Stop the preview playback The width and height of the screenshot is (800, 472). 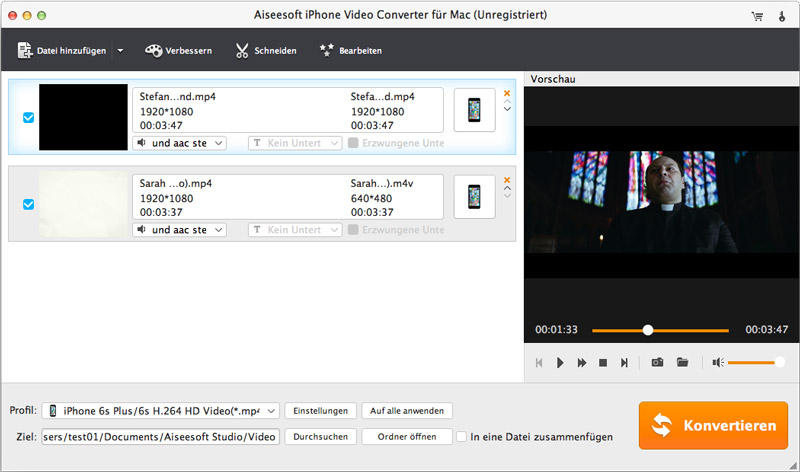pos(603,363)
